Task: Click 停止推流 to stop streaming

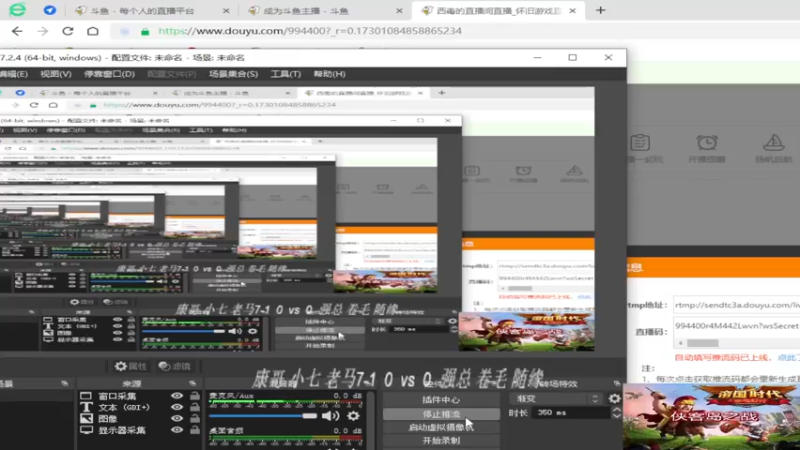Action: (x=441, y=414)
